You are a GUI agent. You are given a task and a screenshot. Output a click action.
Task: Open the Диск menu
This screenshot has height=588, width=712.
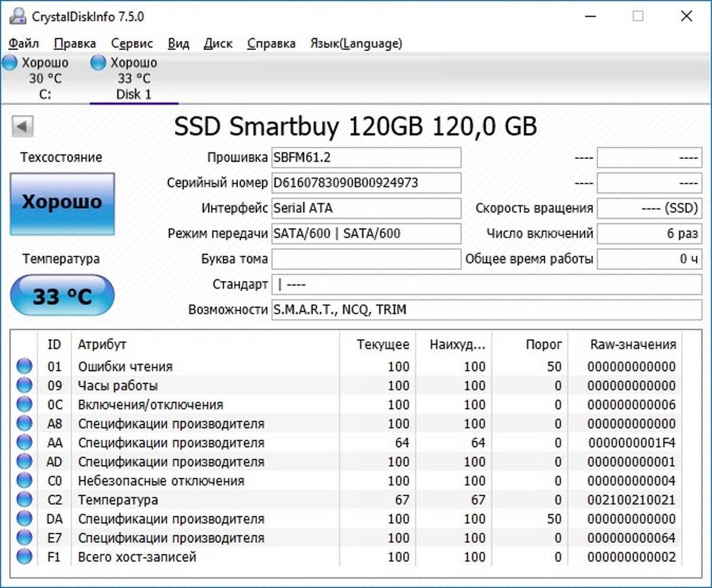(x=218, y=43)
